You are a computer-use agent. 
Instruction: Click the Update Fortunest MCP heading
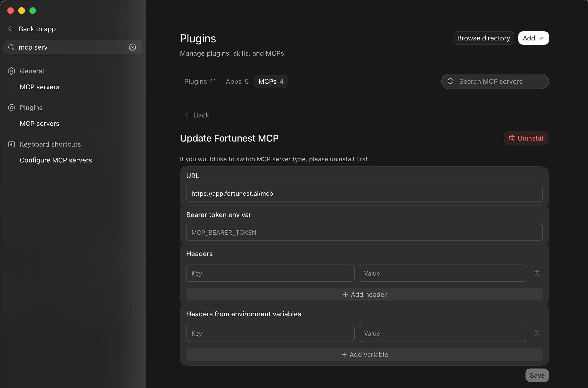pyautogui.click(x=229, y=138)
